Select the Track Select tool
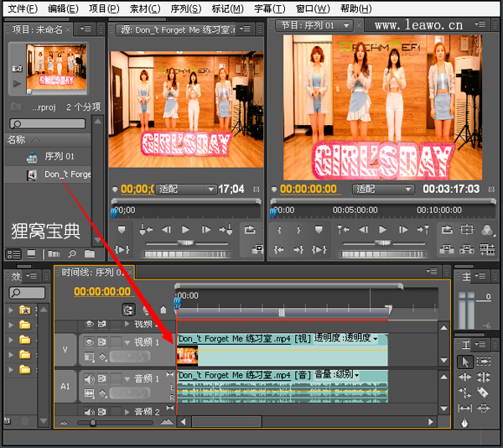503x448 pixels. 484,362
